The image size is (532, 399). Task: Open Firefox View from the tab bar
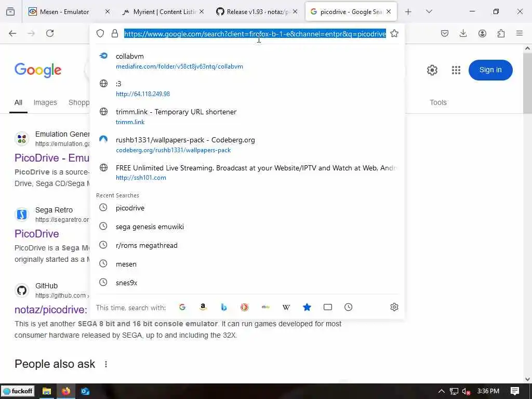(10, 11)
